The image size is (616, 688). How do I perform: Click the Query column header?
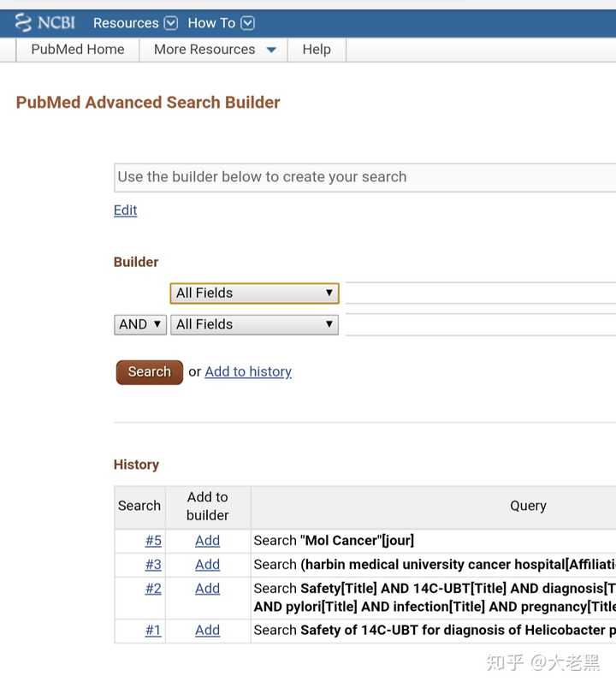coord(528,506)
